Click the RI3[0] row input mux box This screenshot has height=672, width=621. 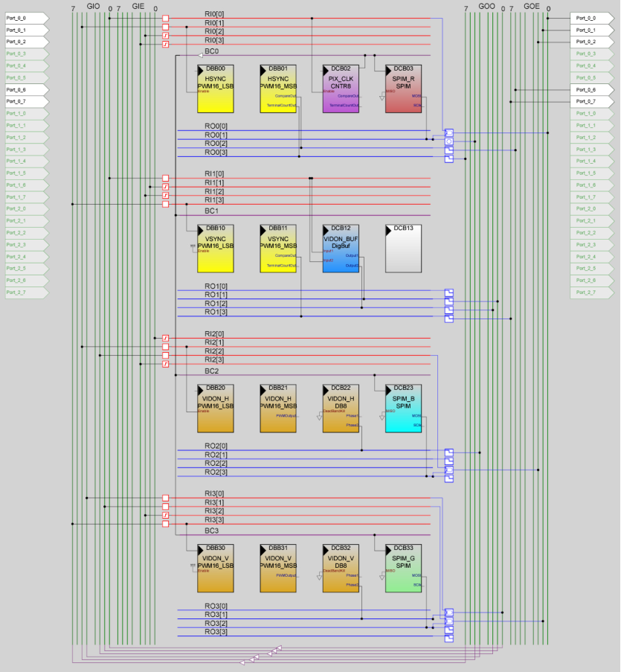[x=166, y=498]
